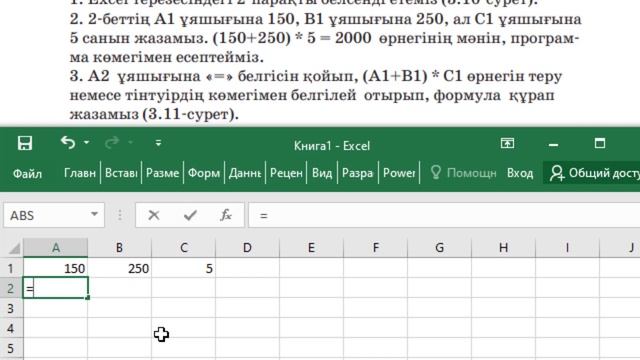This screenshot has height=360, width=640.
Task: Select row 5 header
Action: 11,349
